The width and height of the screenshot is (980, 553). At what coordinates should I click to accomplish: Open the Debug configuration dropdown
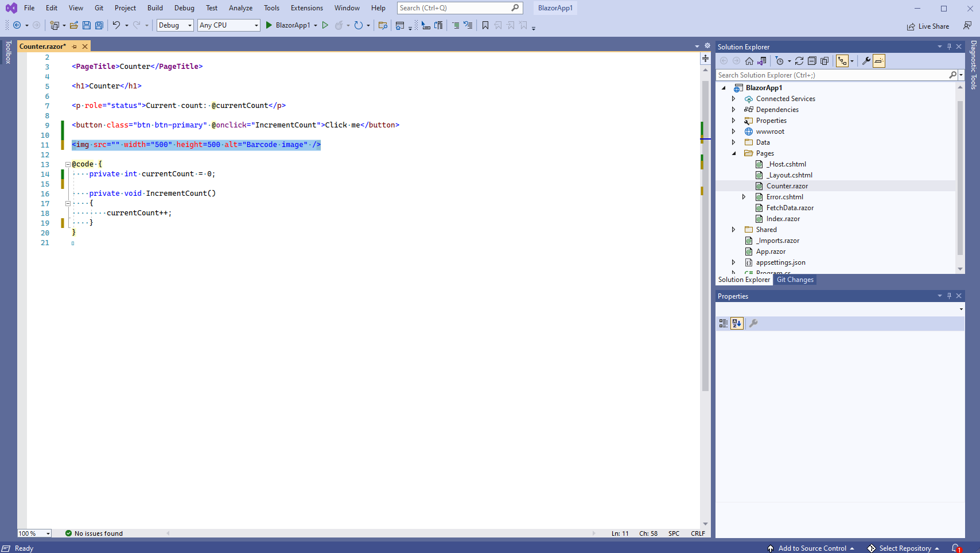(175, 25)
